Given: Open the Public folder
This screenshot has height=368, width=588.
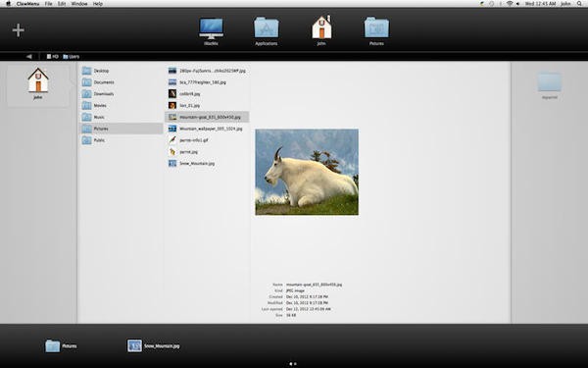Looking at the screenshot, I should pyautogui.click(x=121, y=140).
